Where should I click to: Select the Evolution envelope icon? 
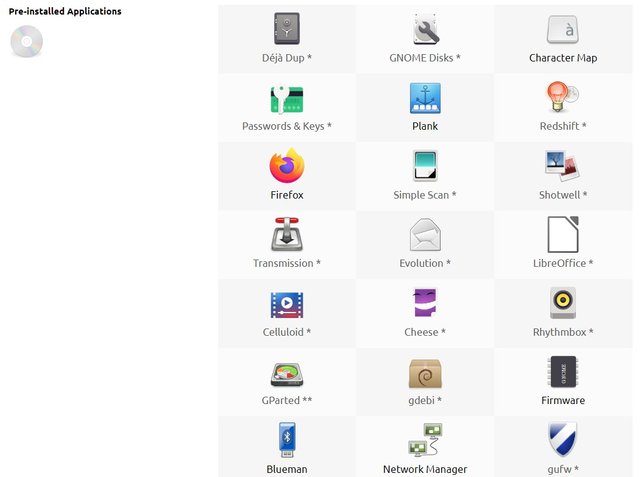tap(425, 234)
